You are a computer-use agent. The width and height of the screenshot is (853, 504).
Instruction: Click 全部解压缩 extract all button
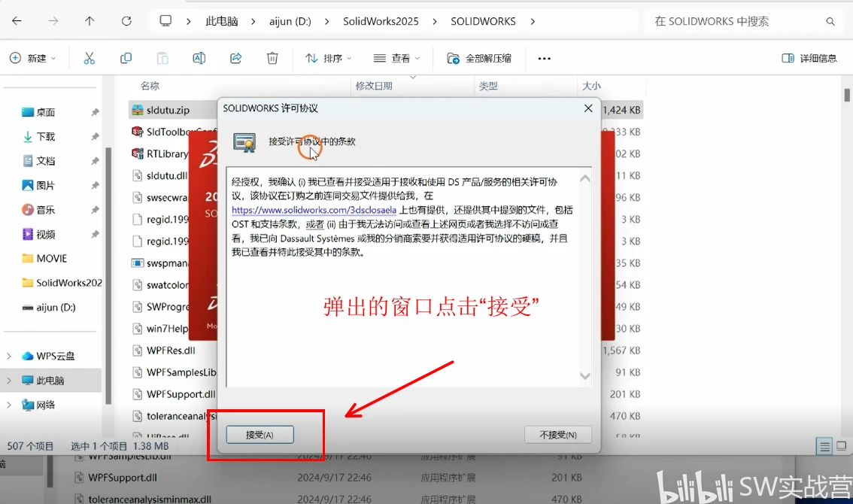click(x=478, y=58)
